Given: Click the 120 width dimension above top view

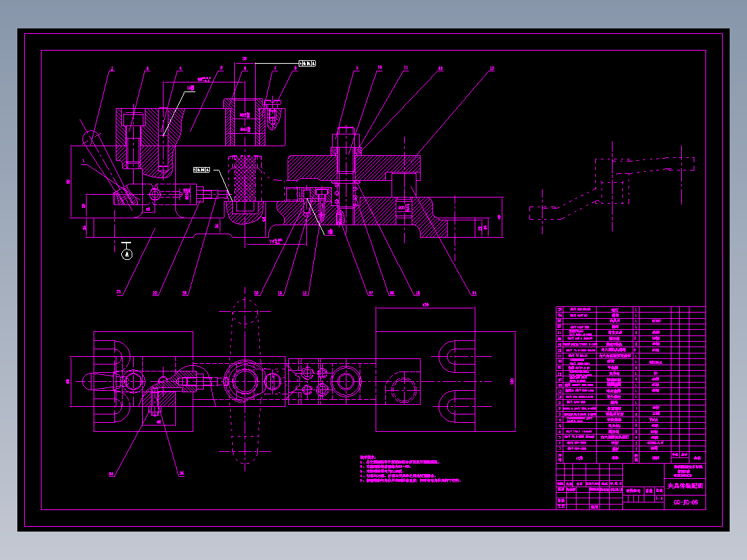Looking at the screenshot, I should (425, 304).
